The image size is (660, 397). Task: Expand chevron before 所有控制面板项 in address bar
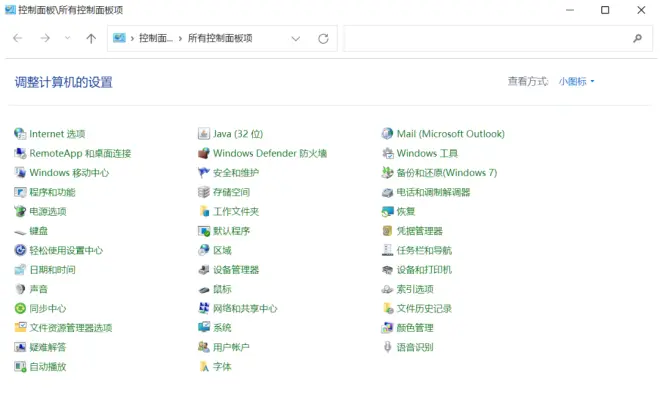coord(181,39)
